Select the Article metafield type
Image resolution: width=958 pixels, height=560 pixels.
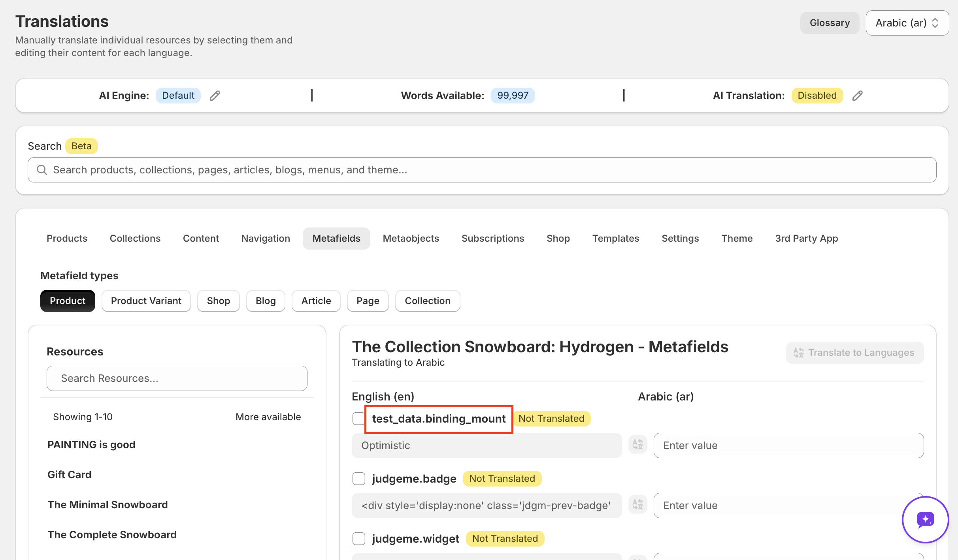click(x=316, y=301)
